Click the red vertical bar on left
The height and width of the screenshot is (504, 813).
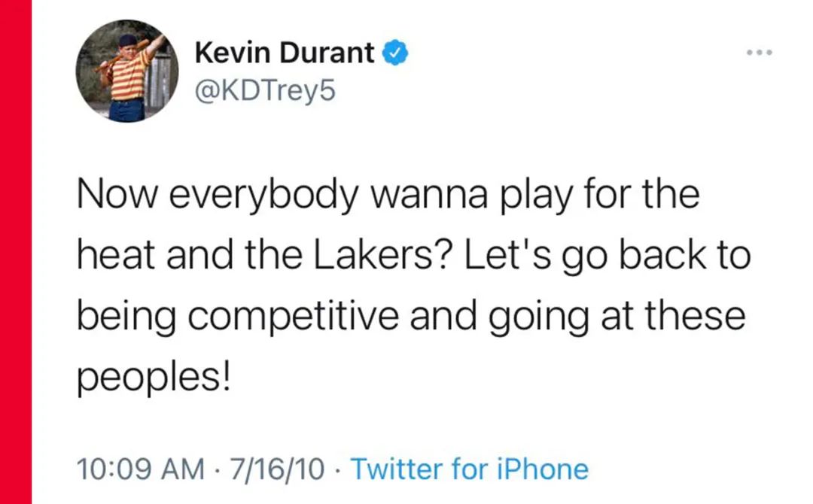[x=15, y=252]
